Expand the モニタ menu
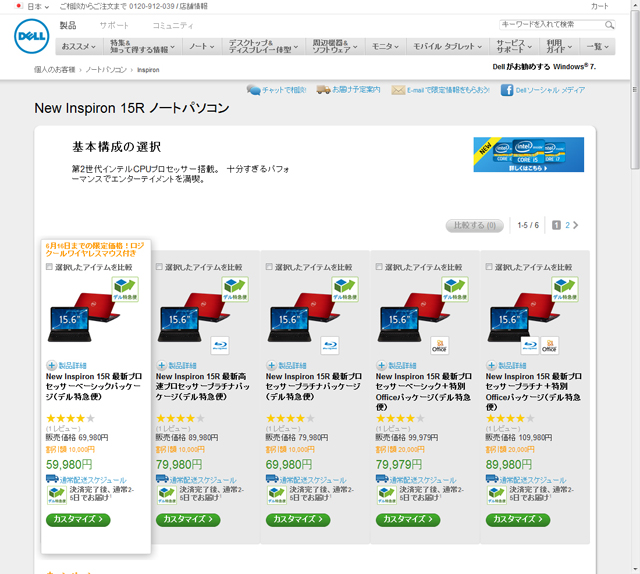 (x=386, y=47)
